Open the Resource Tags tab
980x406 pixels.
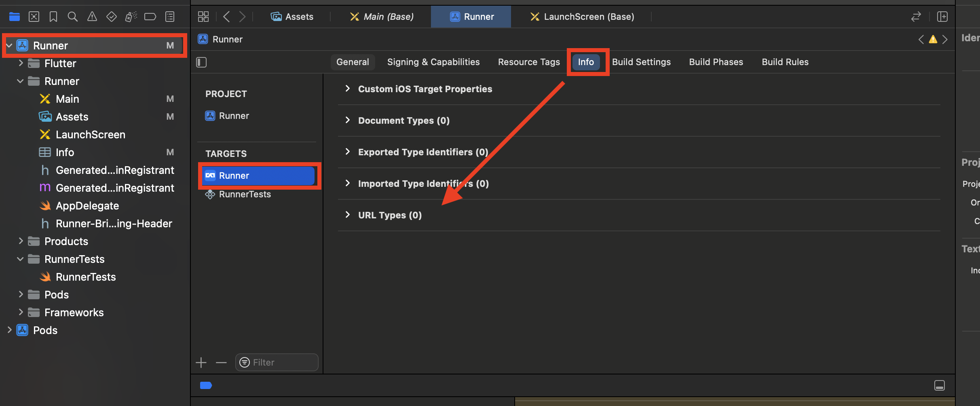pyautogui.click(x=529, y=62)
